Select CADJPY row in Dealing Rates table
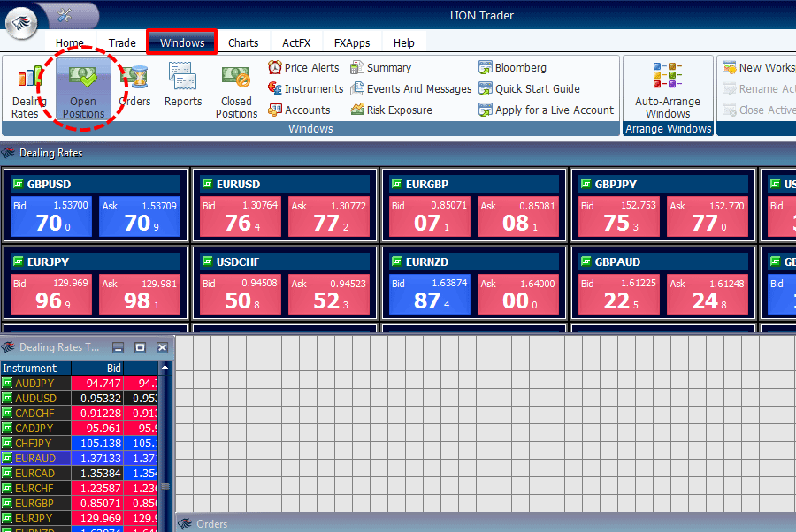796x532 pixels. pyautogui.click(x=80, y=428)
